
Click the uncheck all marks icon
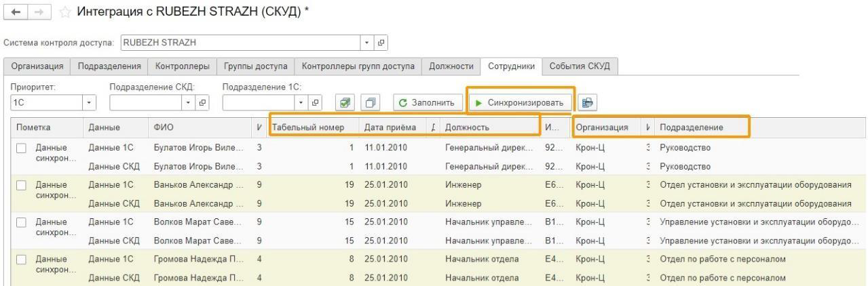[x=370, y=103]
